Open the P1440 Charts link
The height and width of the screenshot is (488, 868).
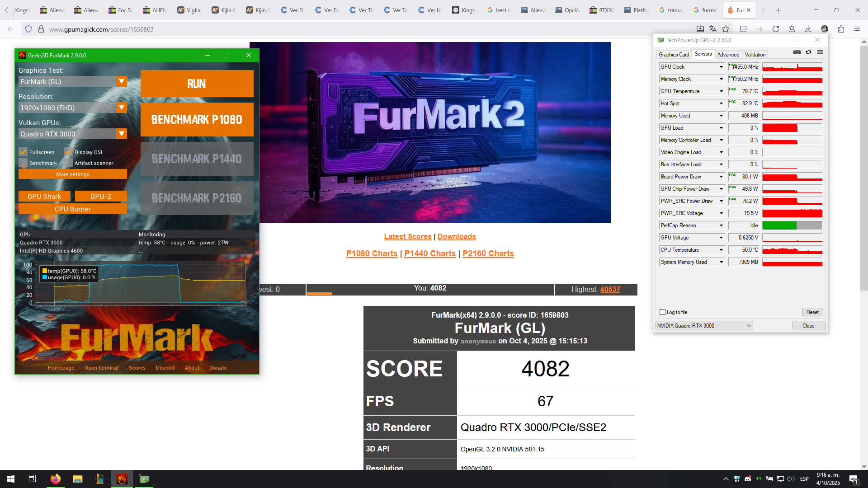(429, 253)
